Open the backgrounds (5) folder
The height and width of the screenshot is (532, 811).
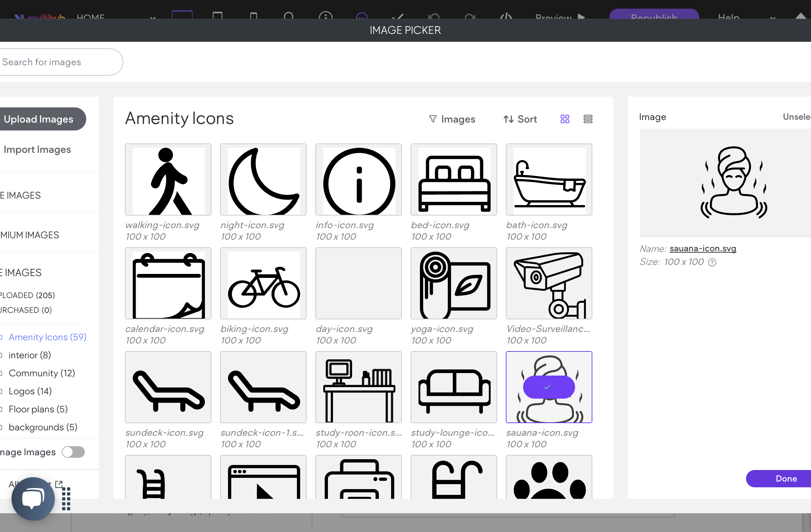tap(43, 427)
